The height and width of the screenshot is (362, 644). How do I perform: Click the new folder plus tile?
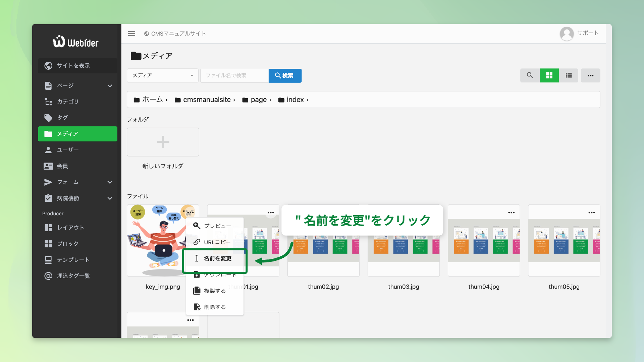click(163, 142)
